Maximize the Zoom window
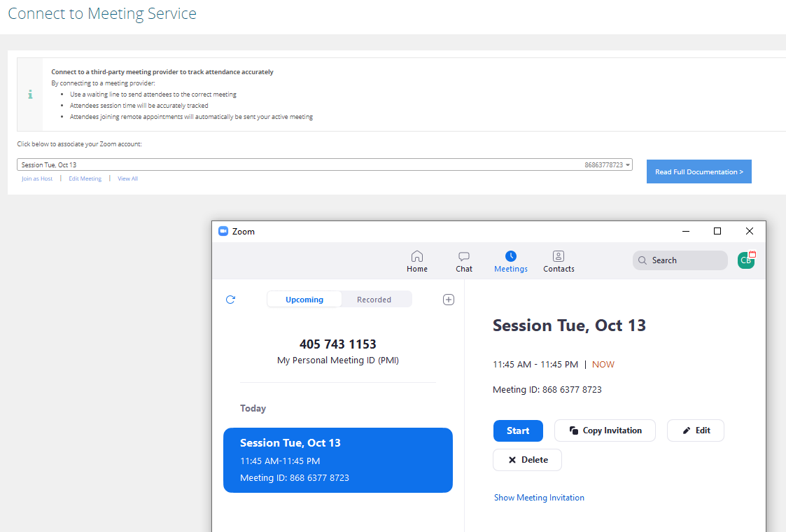The width and height of the screenshot is (786, 532). (x=717, y=231)
